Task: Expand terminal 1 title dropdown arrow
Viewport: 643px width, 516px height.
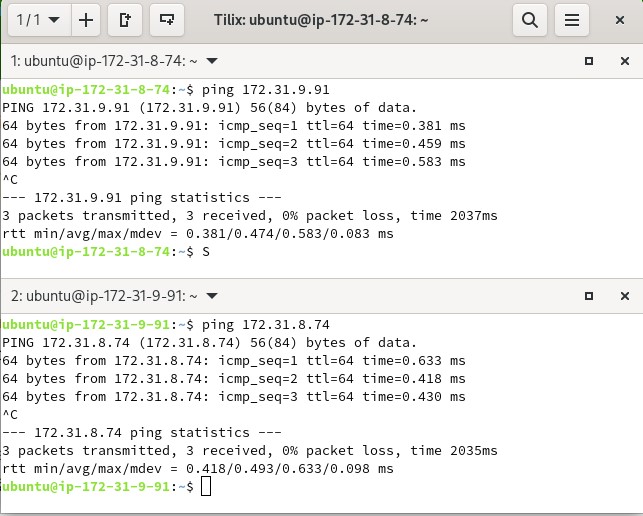Action: (212, 61)
